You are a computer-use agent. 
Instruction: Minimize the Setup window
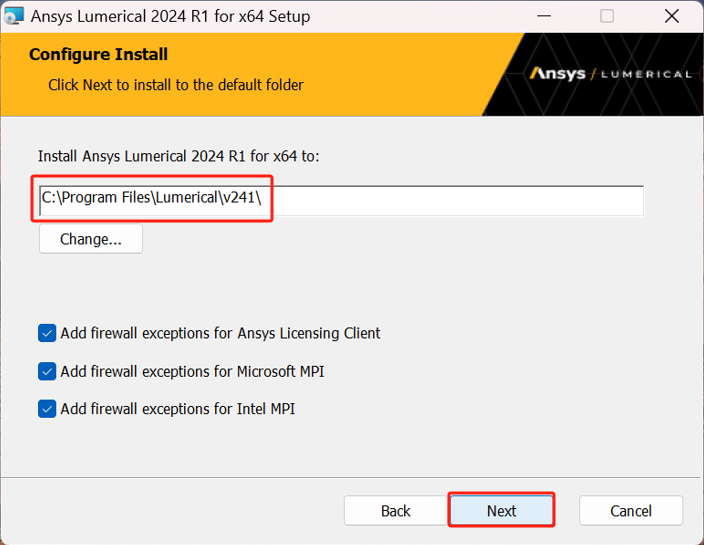pos(545,16)
